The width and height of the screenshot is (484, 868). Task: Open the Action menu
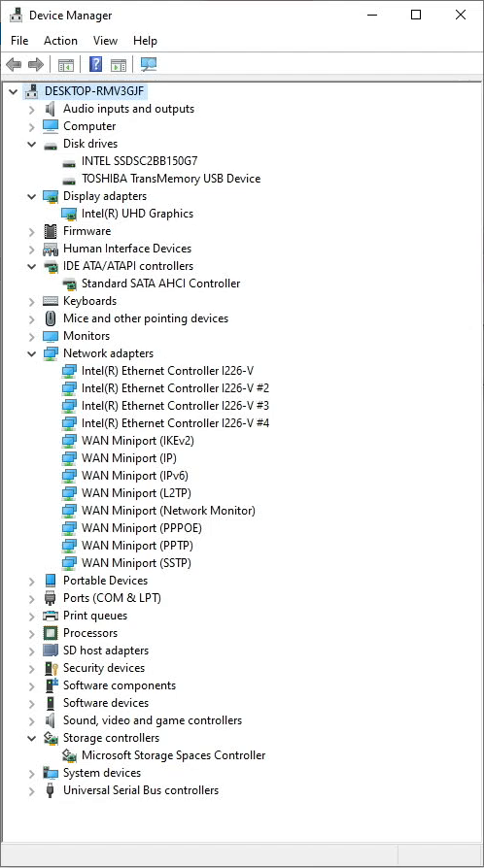click(x=60, y=41)
